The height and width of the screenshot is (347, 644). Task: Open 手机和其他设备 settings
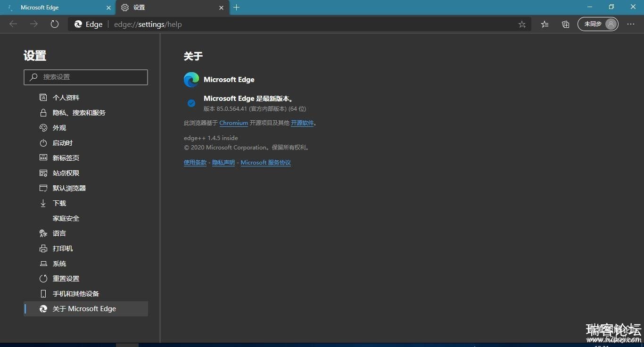(x=86, y=294)
